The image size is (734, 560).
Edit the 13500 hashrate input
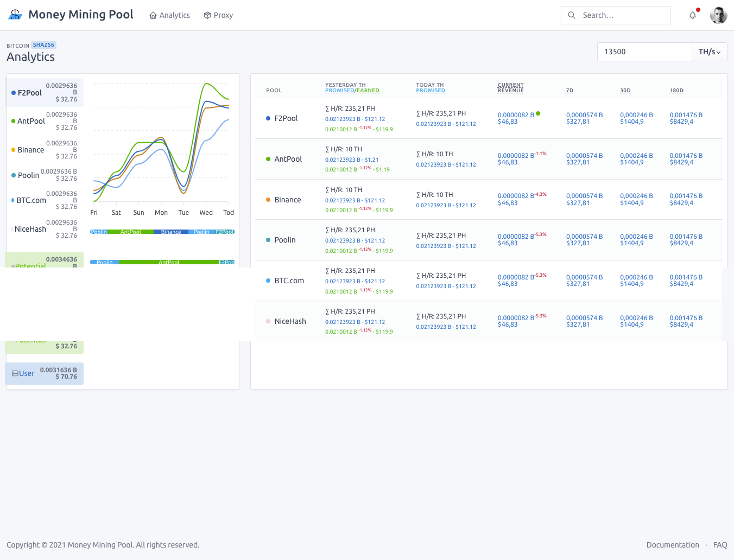pos(644,52)
